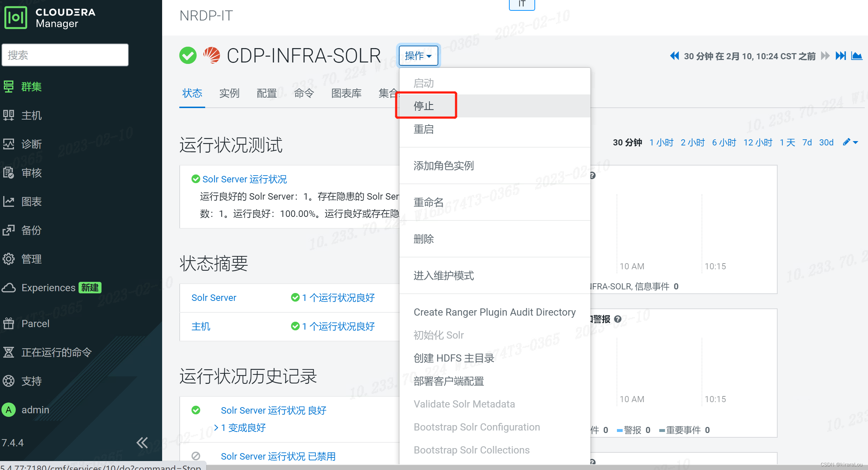Set time range to 2 小时
868x470 pixels.
click(693, 143)
